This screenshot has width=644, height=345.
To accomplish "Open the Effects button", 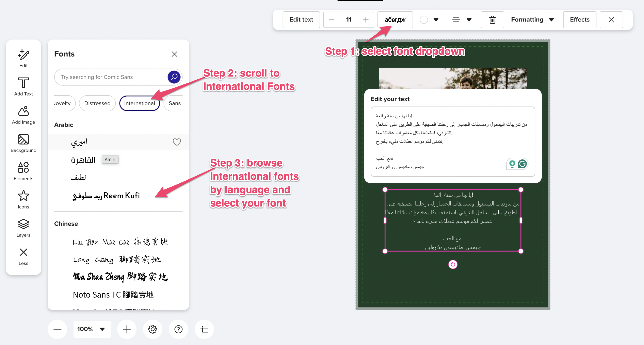I will (579, 19).
